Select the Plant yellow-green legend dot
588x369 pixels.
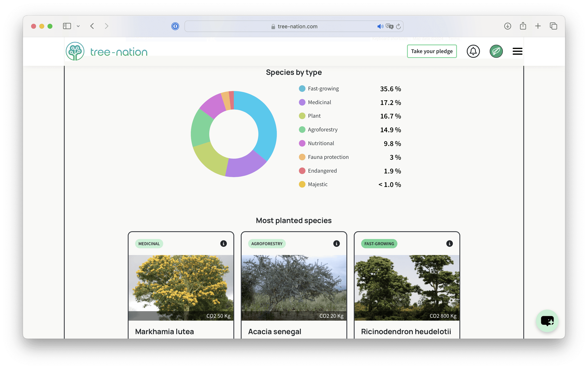(302, 116)
